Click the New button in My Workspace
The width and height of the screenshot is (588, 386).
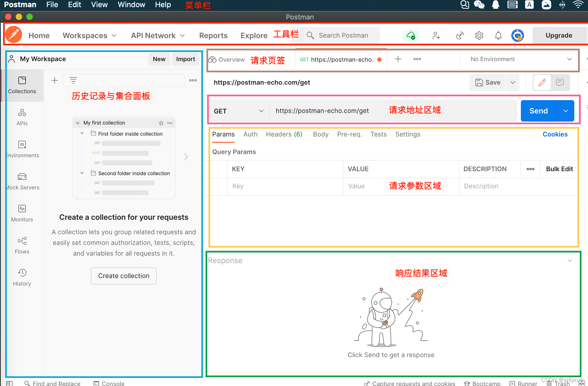click(x=159, y=59)
